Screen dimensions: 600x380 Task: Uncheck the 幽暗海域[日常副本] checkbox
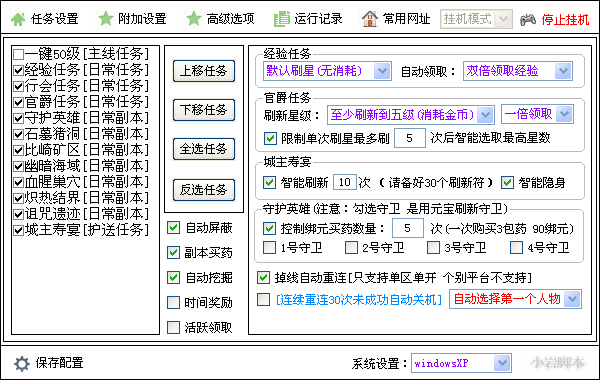(18, 166)
